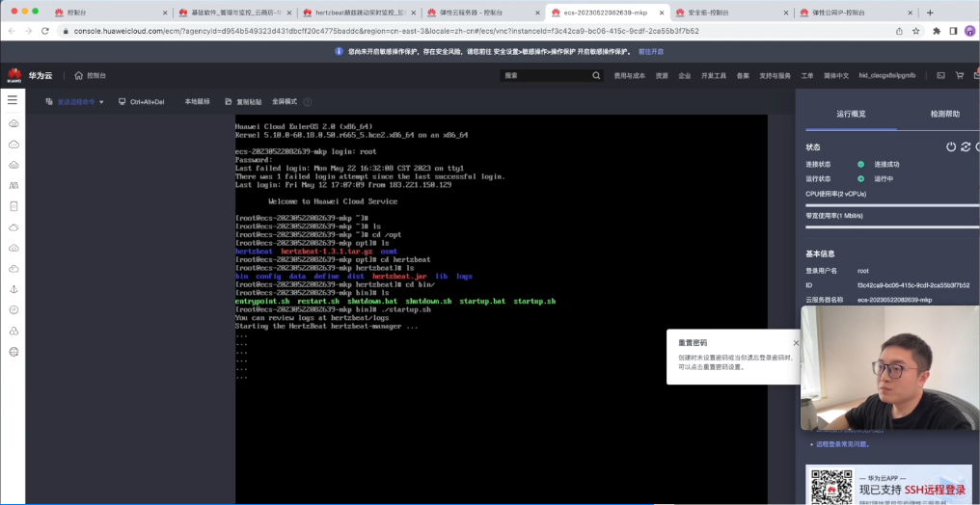This screenshot has height=505, width=980.
Task: Toggle the browser side panel icon
Action: click(x=953, y=31)
